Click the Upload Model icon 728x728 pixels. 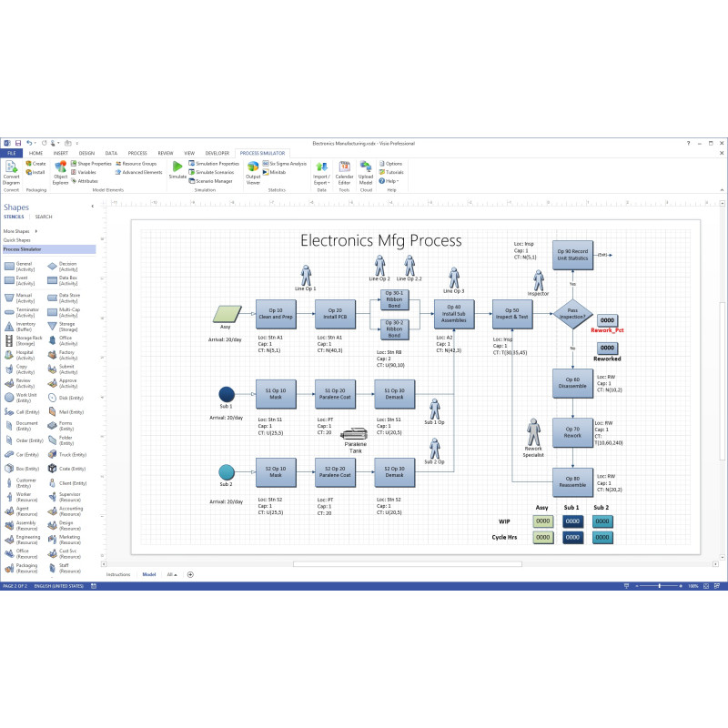[365, 171]
